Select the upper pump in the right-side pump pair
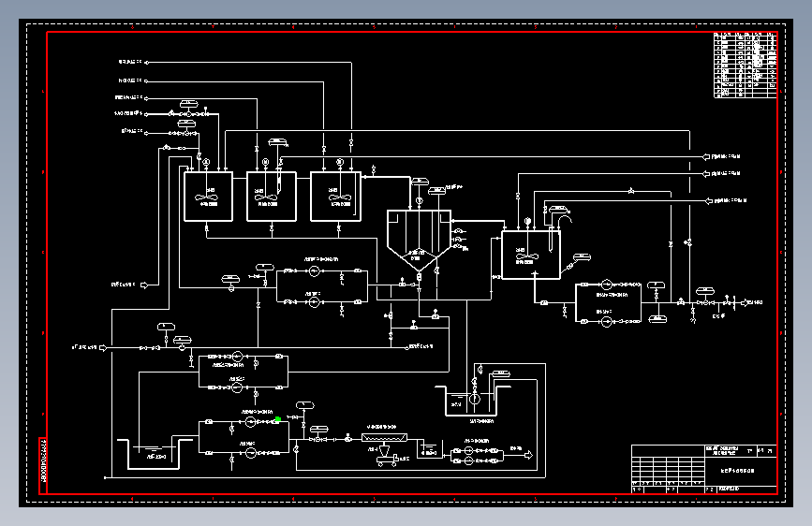812x526 pixels. 606,285
